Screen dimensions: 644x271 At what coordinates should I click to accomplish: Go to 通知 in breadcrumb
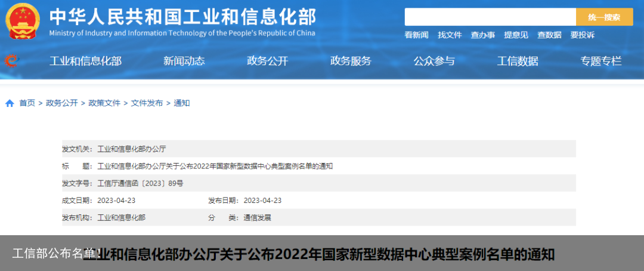pyautogui.click(x=181, y=103)
